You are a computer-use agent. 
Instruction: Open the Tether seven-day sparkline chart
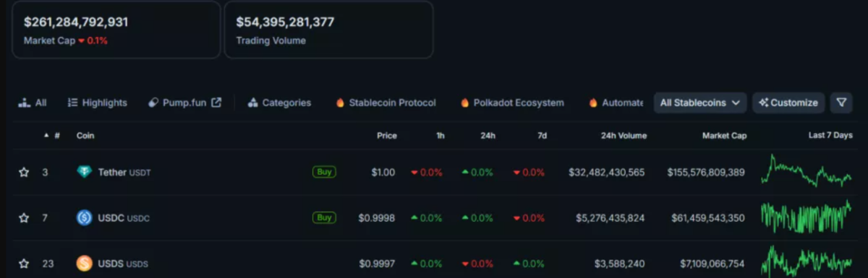[x=807, y=172]
